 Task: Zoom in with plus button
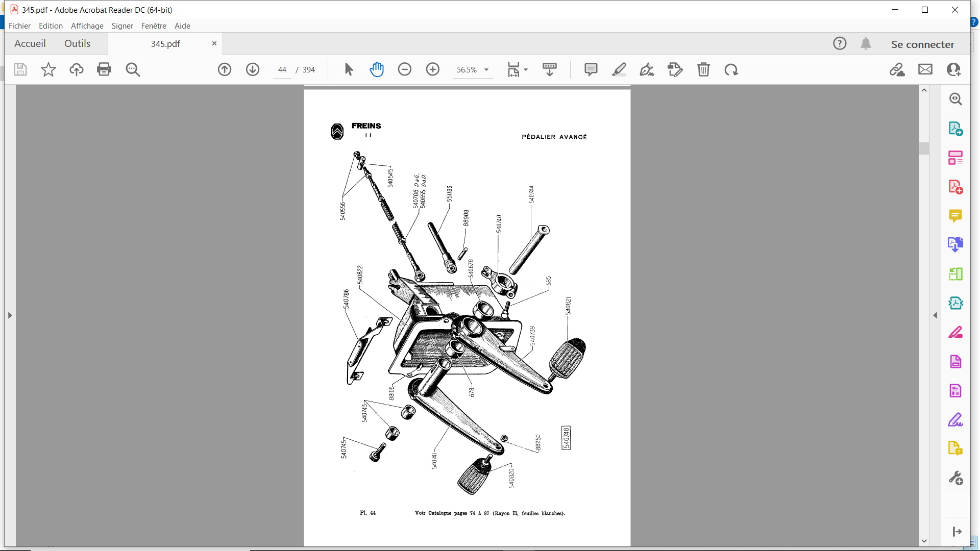click(433, 69)
